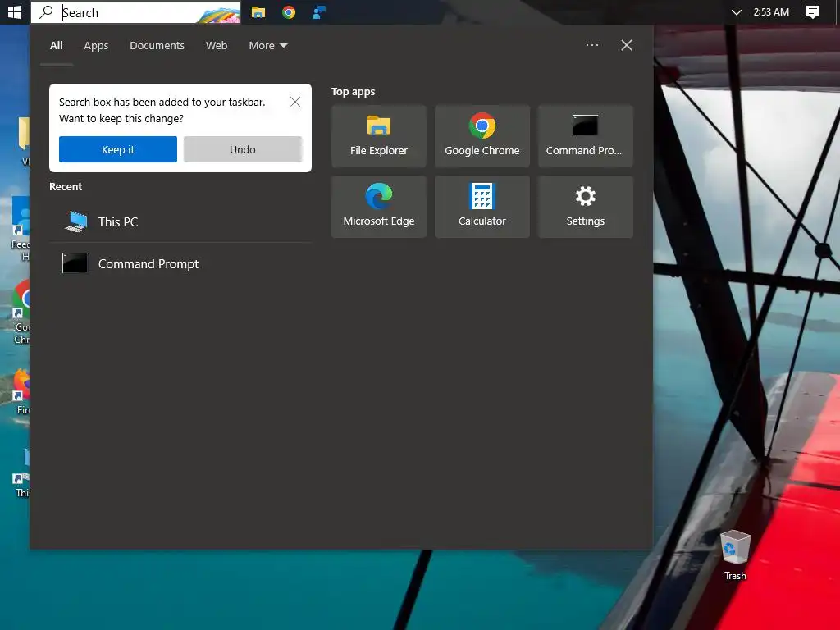
Task: Click the Keep it button
Action: coord(118,149)
